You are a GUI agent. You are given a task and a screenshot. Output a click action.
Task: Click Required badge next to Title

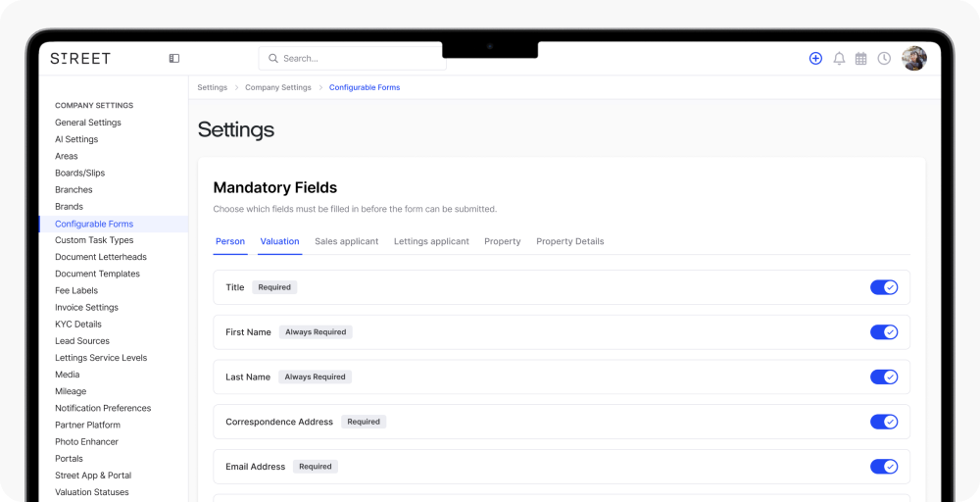[x=274, y=287]
